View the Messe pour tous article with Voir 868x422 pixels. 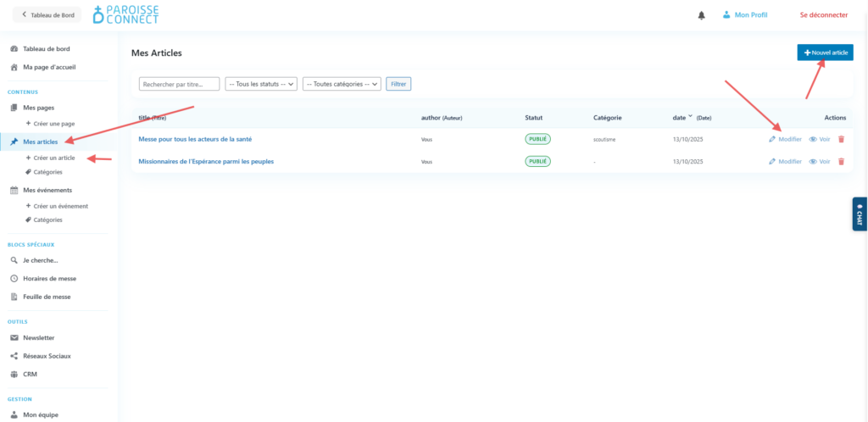click(819, 139)
